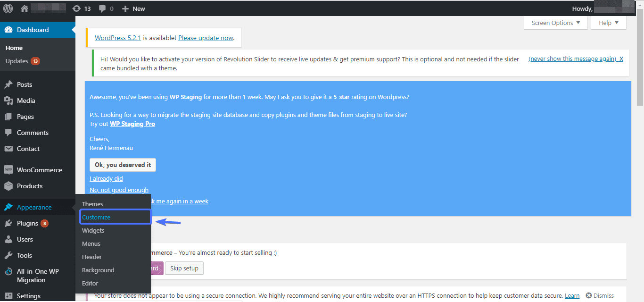Open Home under Dashboard
The height and width of the screenshot is (302, 644).
coord(14,48)
